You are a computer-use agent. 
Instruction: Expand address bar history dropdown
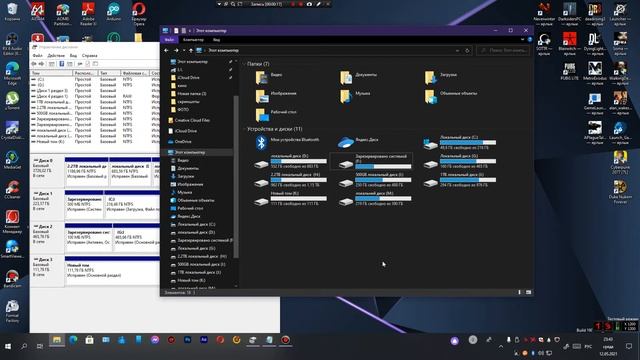(x=457, y=51)
